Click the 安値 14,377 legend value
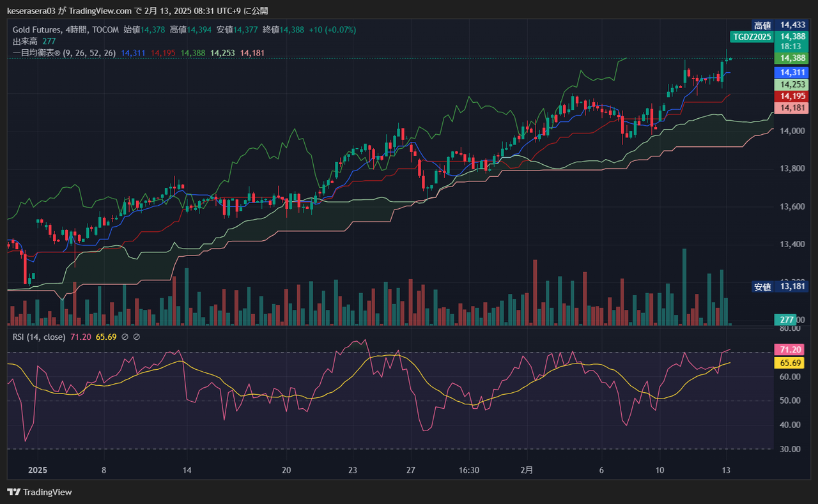The image size is (818, 504). [237, 29]
